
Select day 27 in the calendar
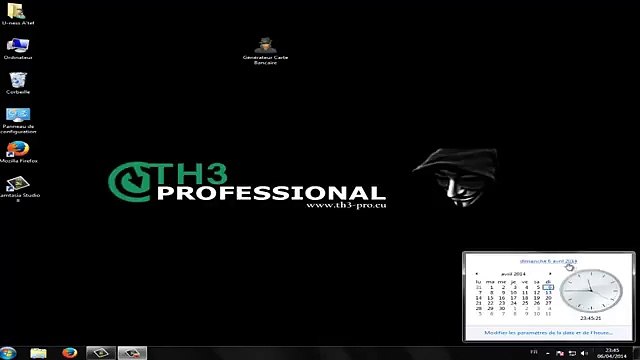tap(548, 303)
